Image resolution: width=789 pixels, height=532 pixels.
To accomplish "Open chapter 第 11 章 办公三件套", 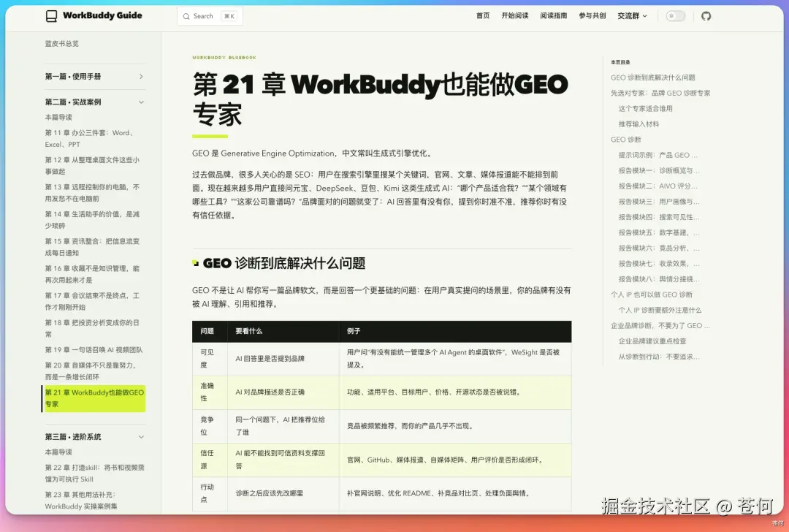I will 90,138.
